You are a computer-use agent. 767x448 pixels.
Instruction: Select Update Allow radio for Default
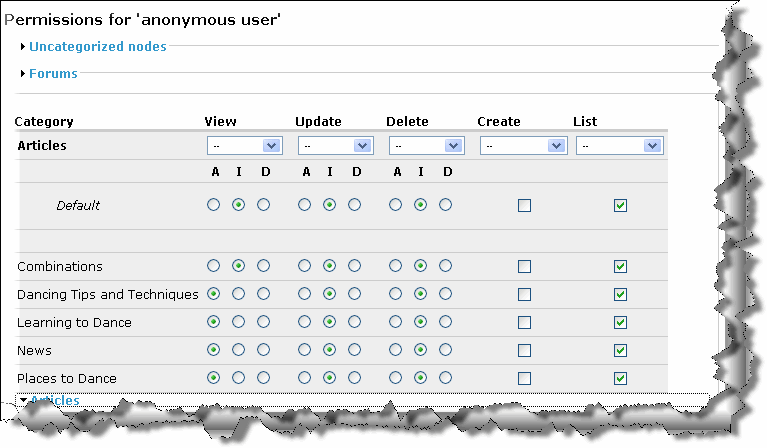[x=304, y=204]
